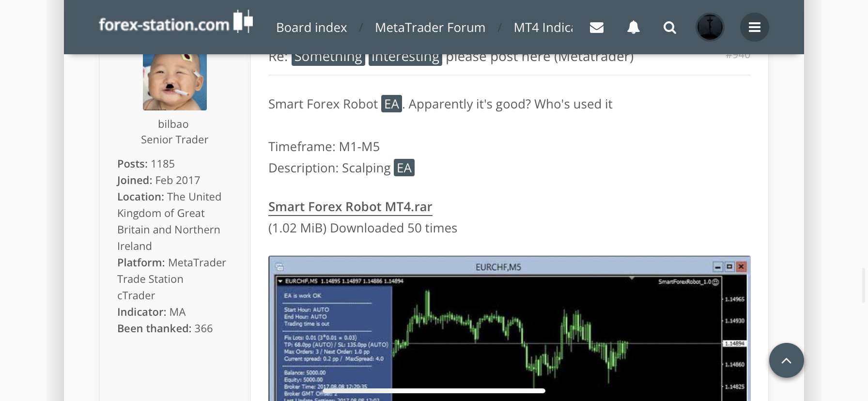Open the EURCHF,M5 chart screenshot

510,328
